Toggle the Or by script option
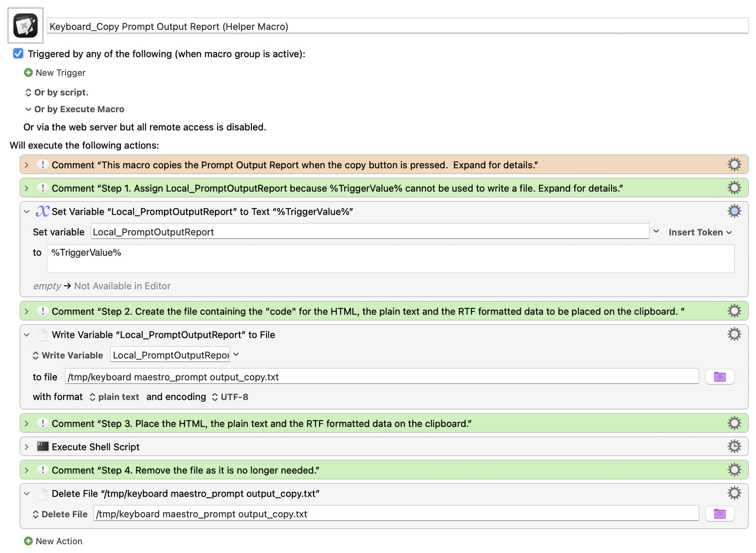 coord(56,92)
